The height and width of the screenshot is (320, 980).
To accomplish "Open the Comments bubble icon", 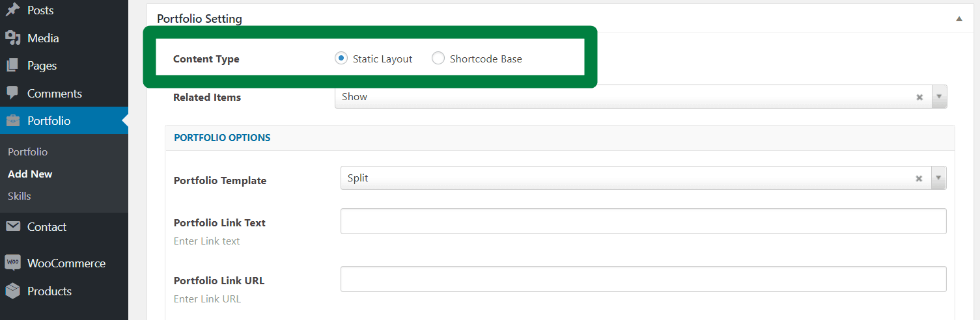I will [x=12, y=94].
